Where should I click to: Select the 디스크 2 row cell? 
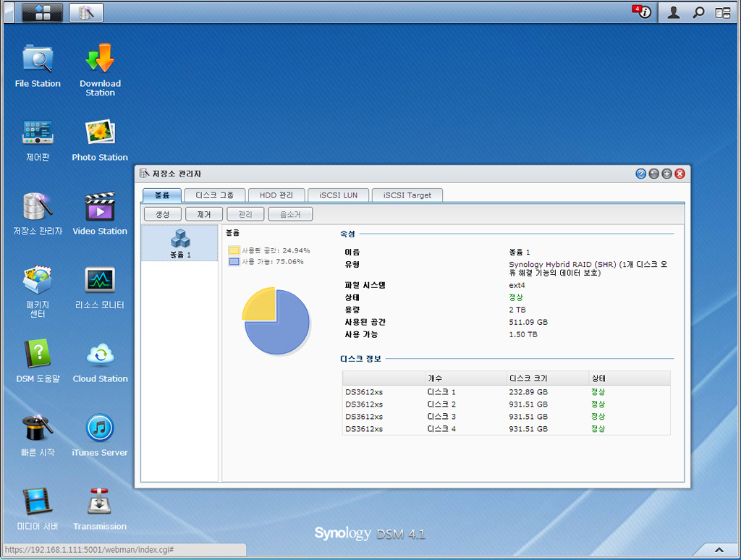tap(441, 404)
